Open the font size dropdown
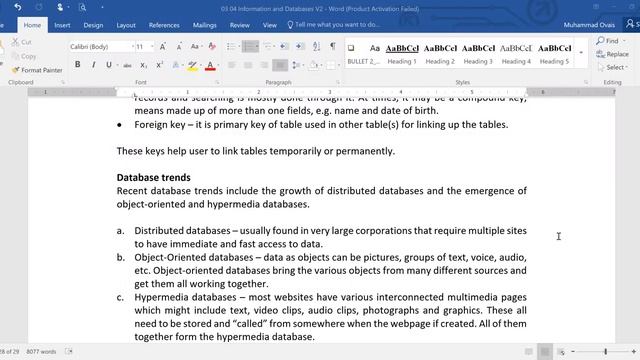Image resolution: width=640 pixels, height=360 pixels. coord(152,47)
